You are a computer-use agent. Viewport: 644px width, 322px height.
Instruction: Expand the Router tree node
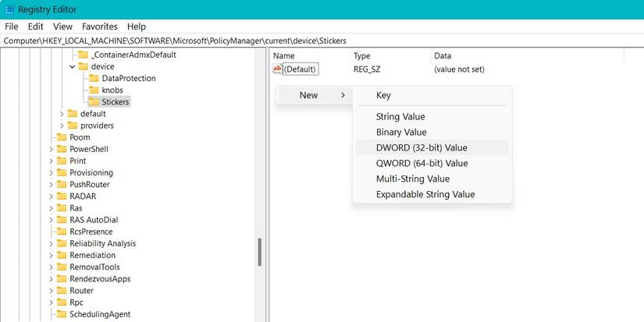click(51, 291)
